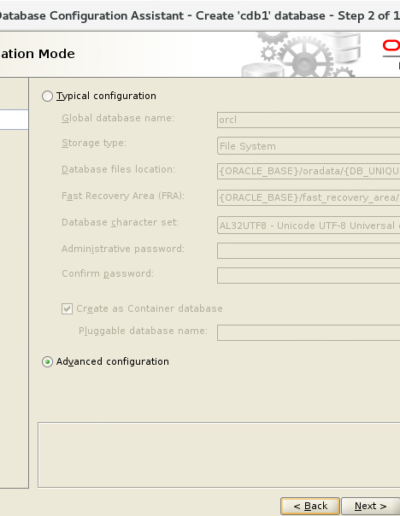Click the Fast Recovery Area path field
Screen dimensions: 400x516
[308, 198]
